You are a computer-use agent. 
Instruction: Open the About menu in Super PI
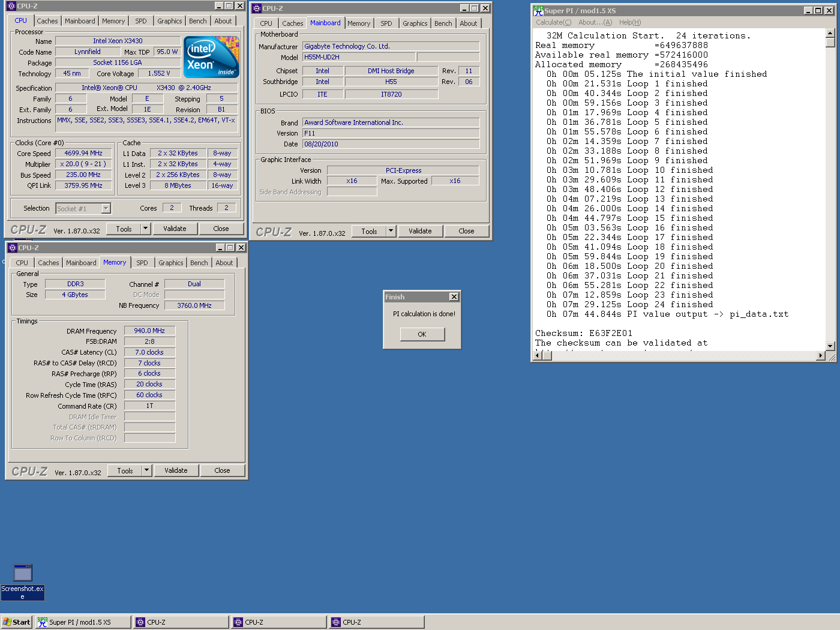pos(595,22)
